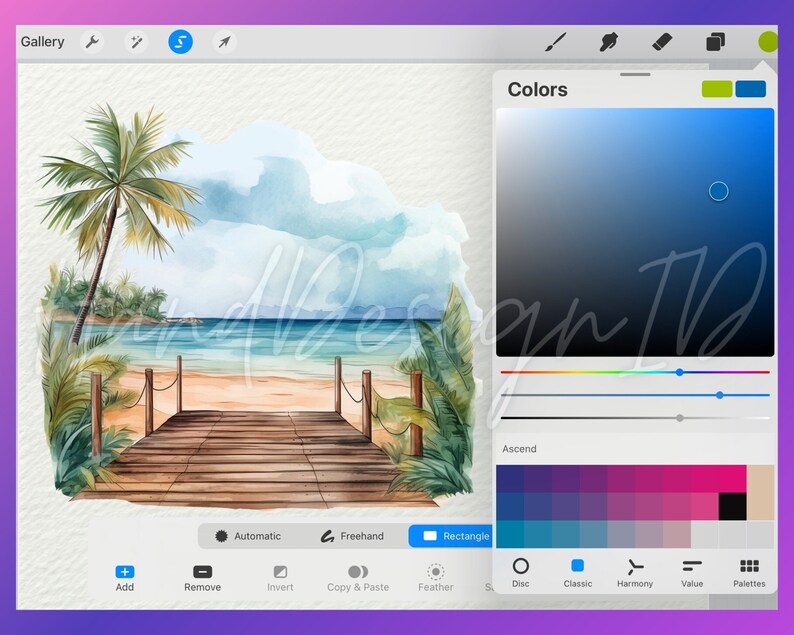Click the hue slider handle
This screenshot has width=794, height=635.
[680, 372]
